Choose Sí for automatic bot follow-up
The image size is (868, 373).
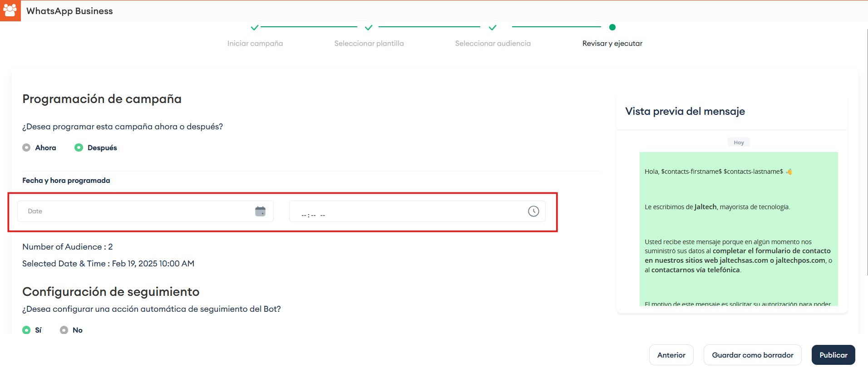point(27,330)
